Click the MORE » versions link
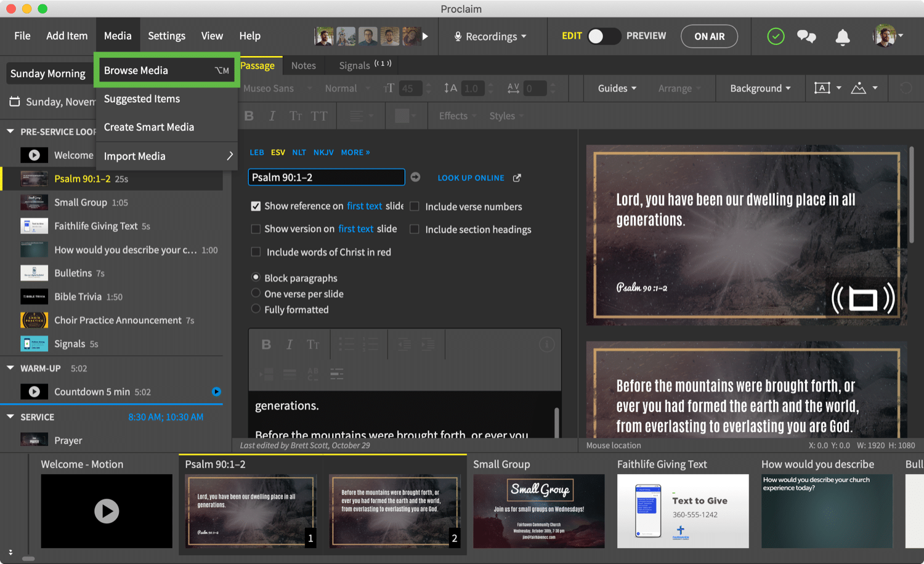The image size is (924, 564). point(355,152)
